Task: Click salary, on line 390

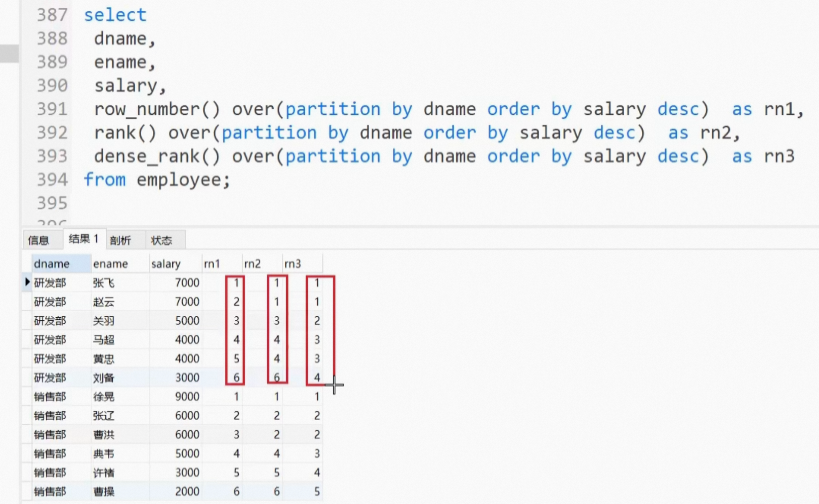Action: click(130, 86)
